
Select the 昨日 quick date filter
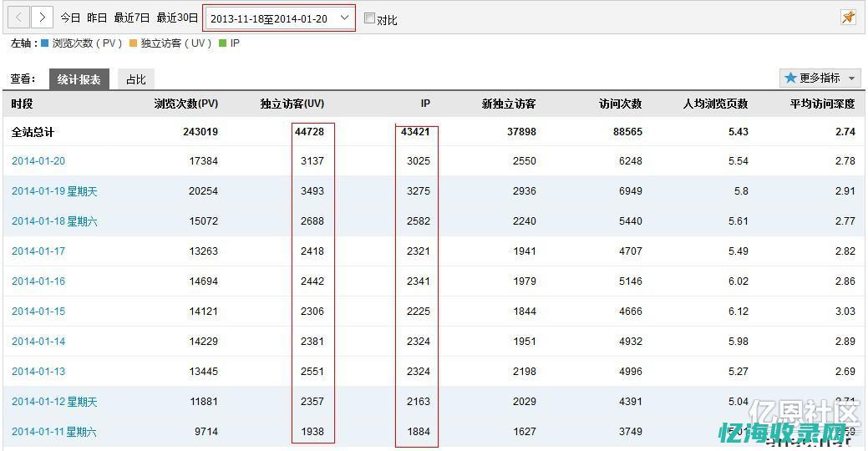click(97, 18)
